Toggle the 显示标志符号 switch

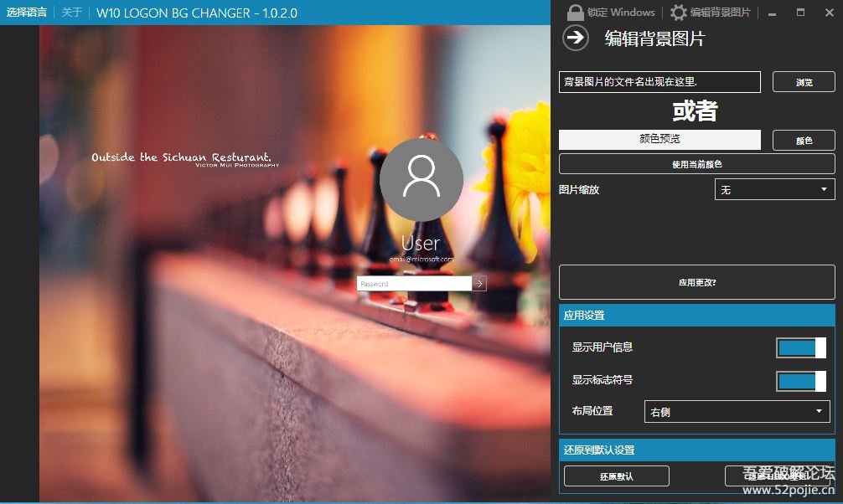coord(801,382)
